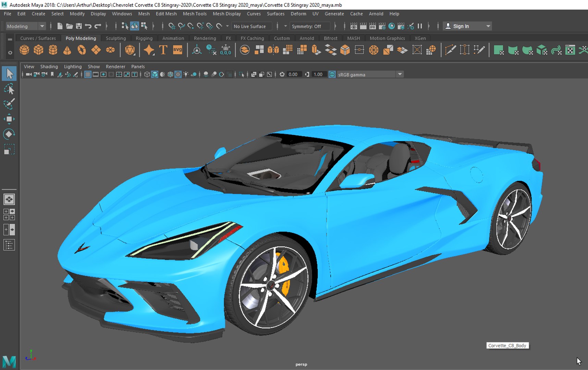Select the Paint Selection tool

[x=9, y=104]
